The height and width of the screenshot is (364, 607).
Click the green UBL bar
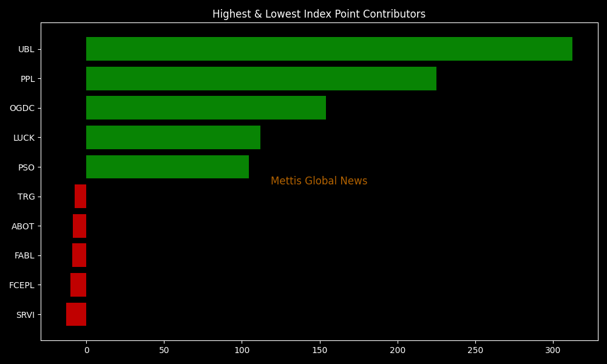click(329, 49)
